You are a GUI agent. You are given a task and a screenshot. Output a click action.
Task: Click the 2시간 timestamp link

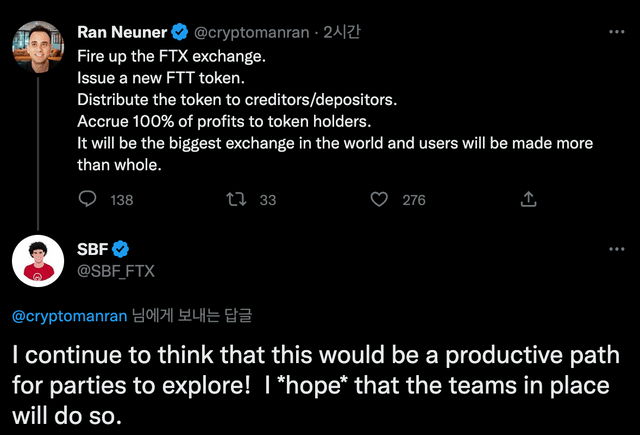[x=342, y=31]
